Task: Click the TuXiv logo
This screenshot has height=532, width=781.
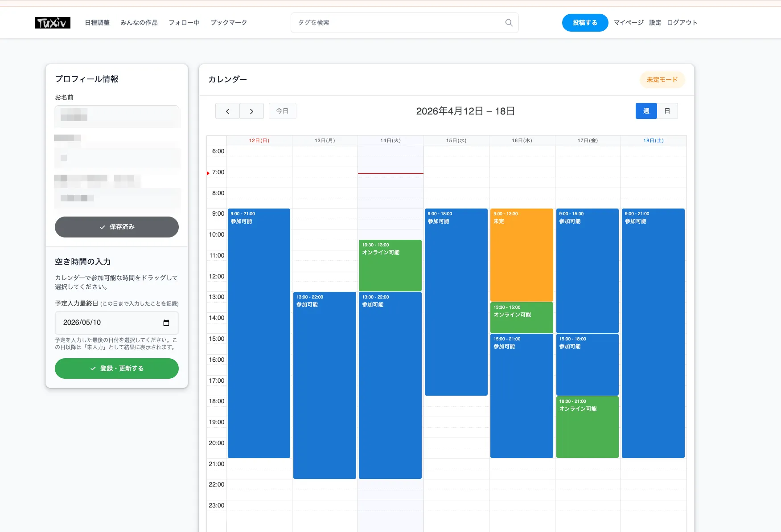Action: tap(53, 23)
